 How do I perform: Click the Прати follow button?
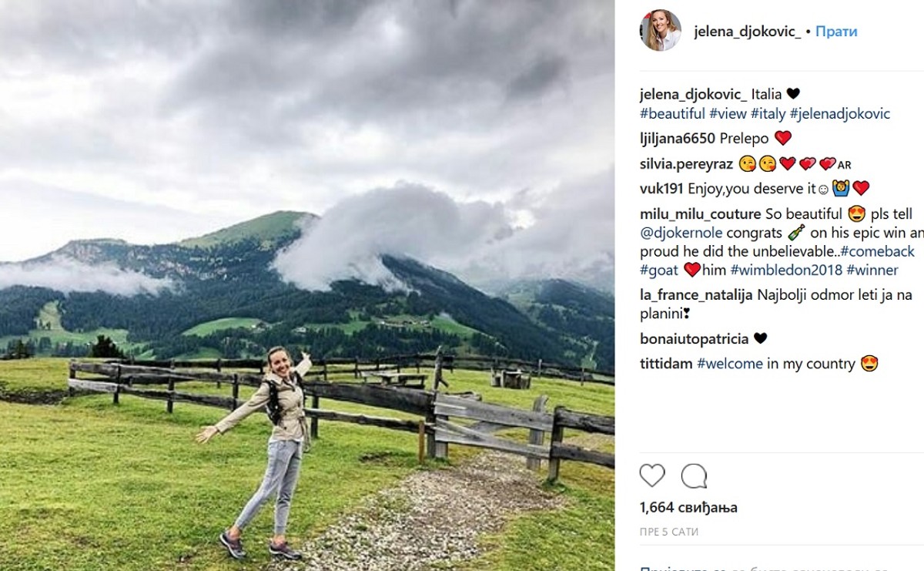pos(836,32)
